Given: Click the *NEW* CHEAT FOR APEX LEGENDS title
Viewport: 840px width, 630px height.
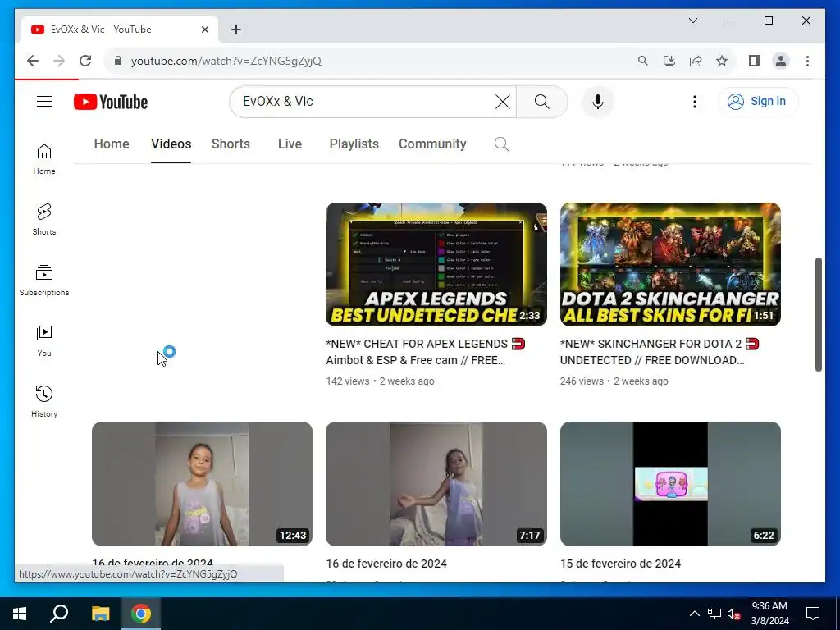Looking at the screenshot, I should (x=426, y=352).
